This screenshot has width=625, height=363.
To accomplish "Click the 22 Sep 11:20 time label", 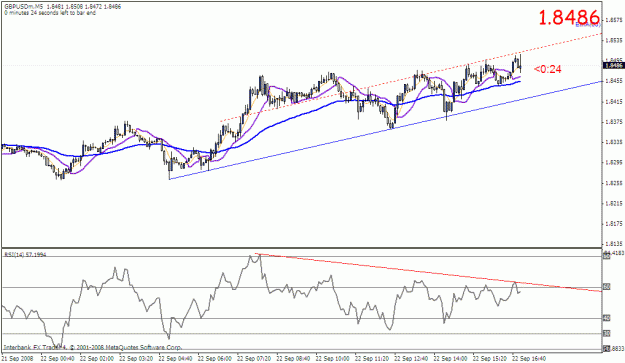I will (x=372, y=359).
